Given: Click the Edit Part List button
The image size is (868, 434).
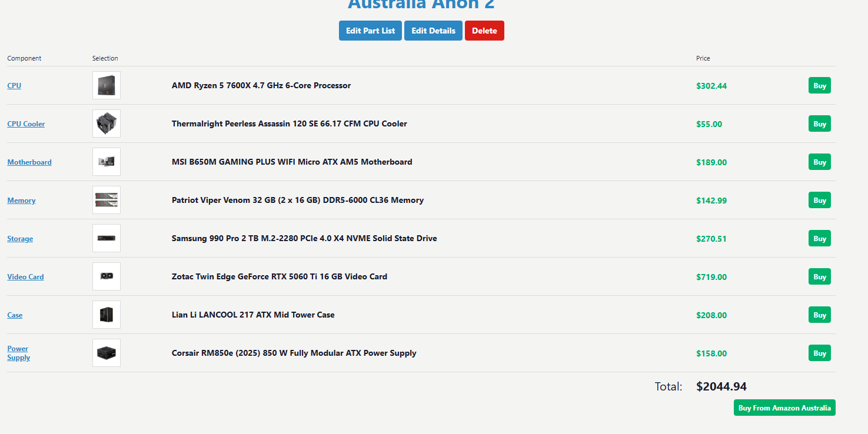Looking at the screenshot, I should 370,31.
